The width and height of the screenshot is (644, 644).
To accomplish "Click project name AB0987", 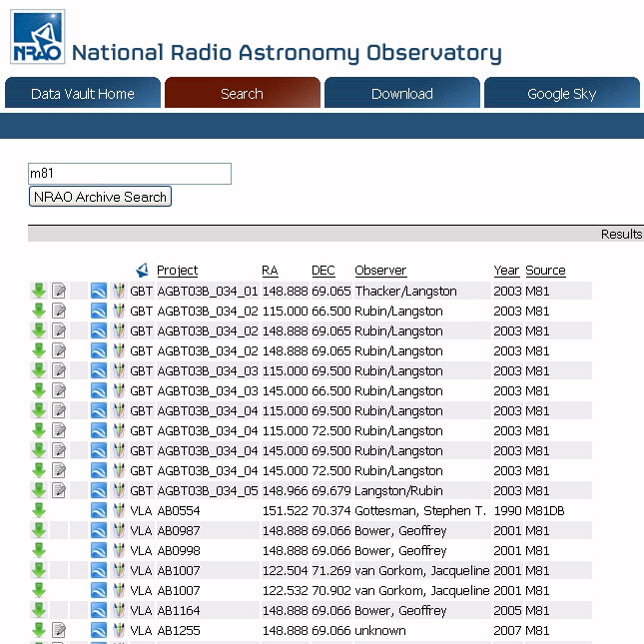I will pyautogui.click(x=179, y=530).
